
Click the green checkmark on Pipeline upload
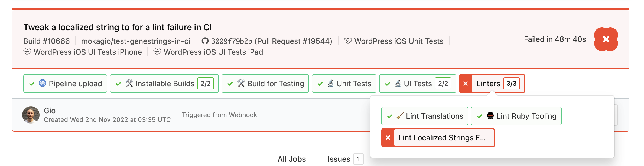point(32,84)
